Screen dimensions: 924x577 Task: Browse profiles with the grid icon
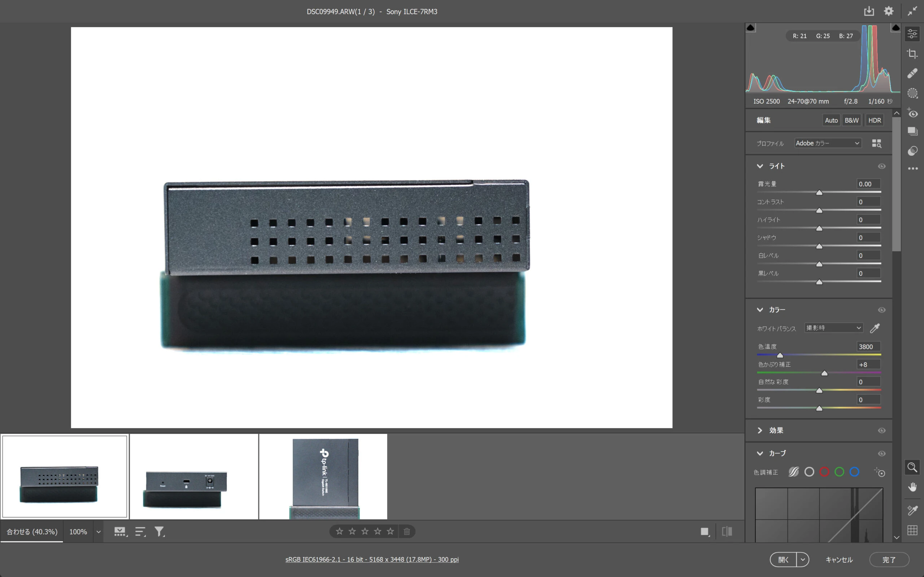(876, 144)
